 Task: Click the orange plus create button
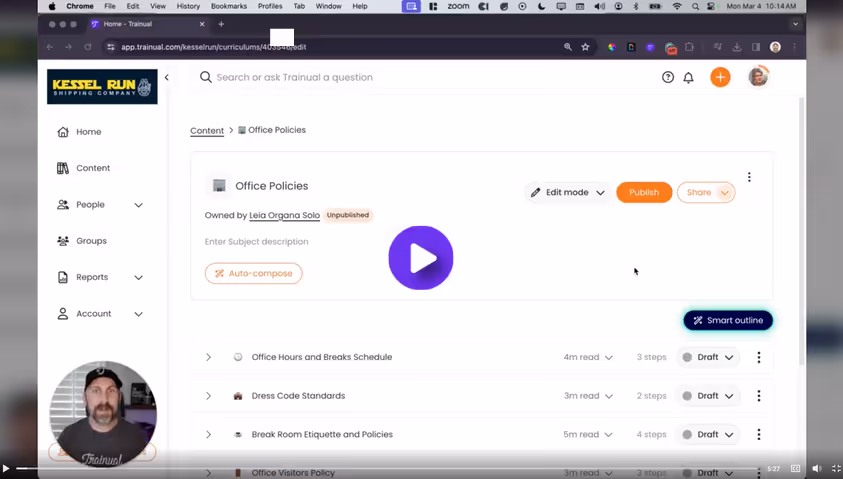point(720,77)
